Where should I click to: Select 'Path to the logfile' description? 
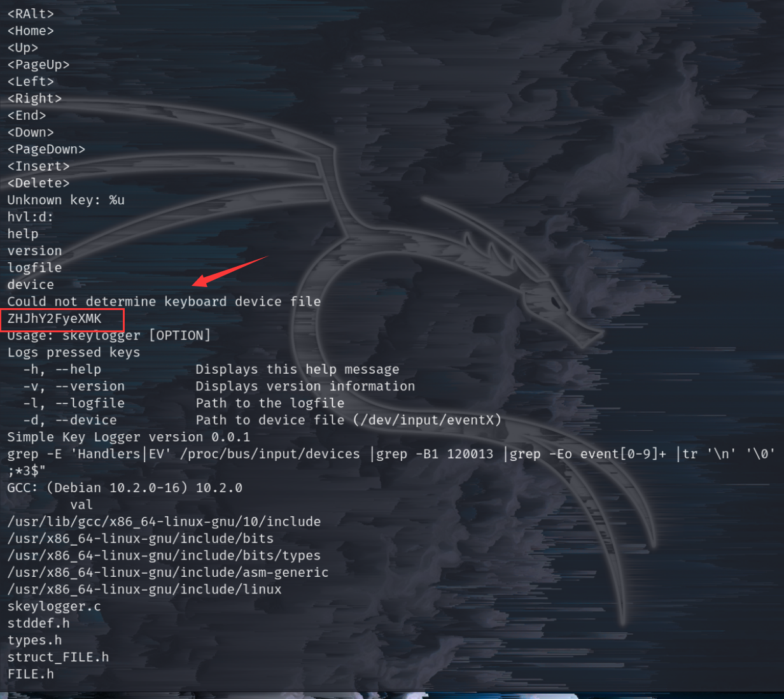(270, 403)
